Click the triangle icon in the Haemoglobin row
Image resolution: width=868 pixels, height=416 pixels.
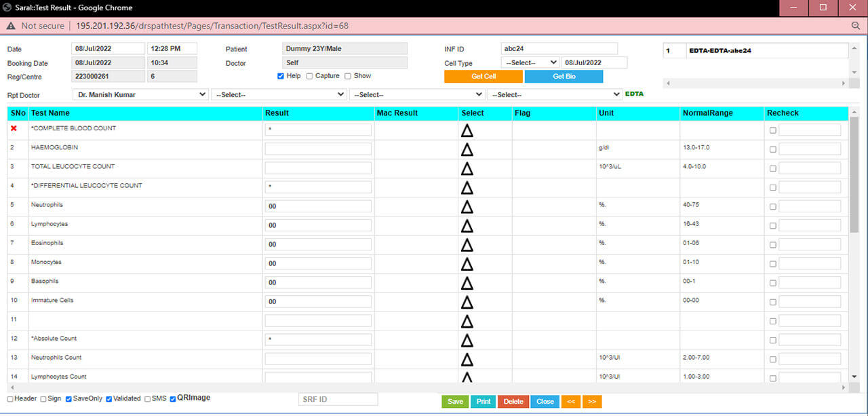click(x=467, y=149)
